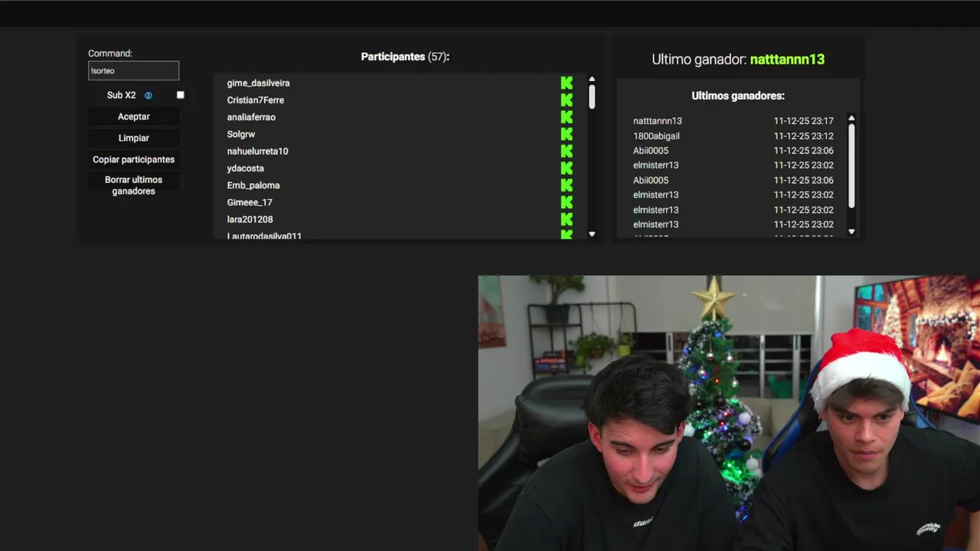Click the Aceptar button
The image size is (980, 551).
pos(134,116)
